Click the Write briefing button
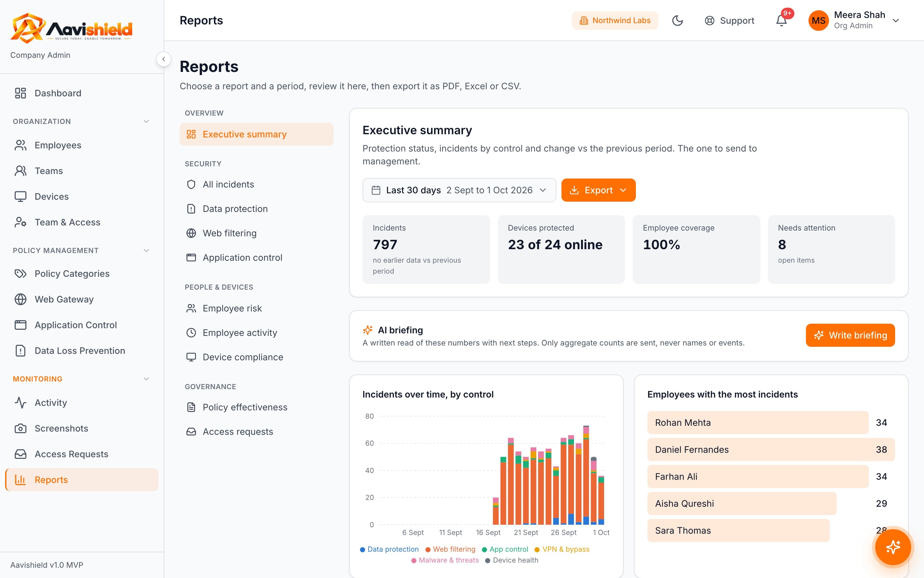 [850, 335]
